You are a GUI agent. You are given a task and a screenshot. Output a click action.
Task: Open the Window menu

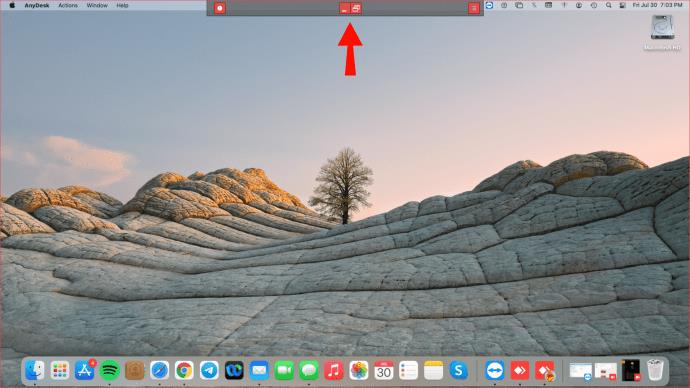tap(97, 5)
